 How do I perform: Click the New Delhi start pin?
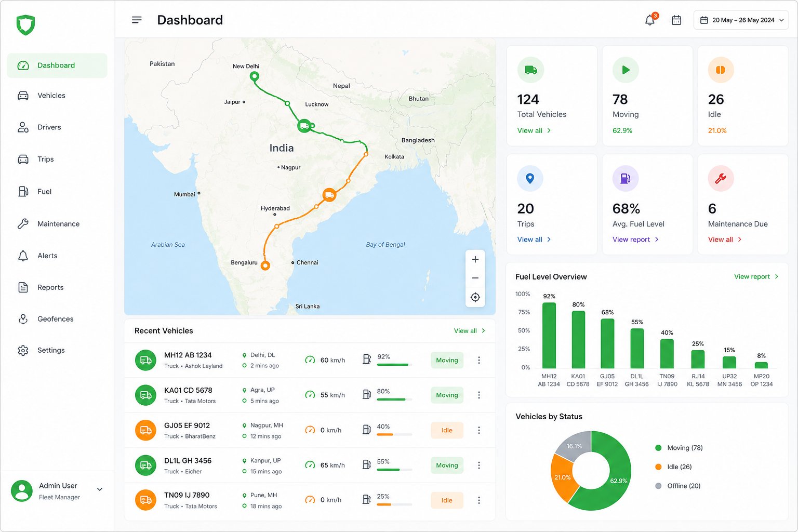[x=255, y=77]
